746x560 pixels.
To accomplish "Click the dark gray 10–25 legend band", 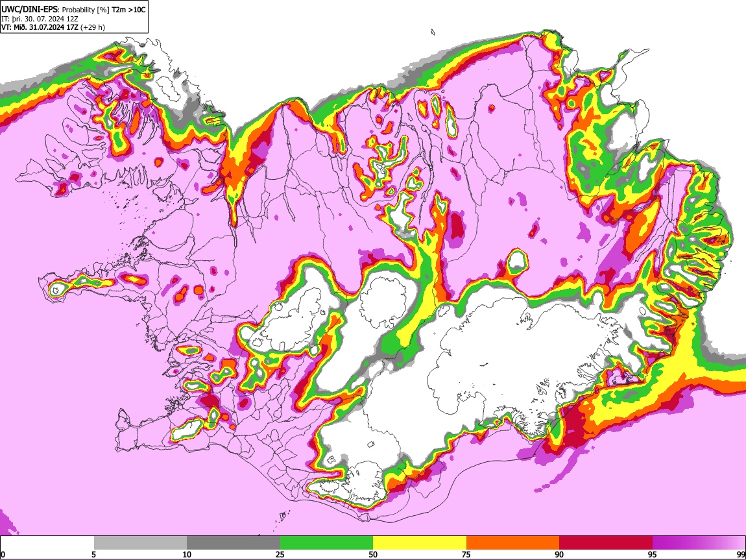I will pyautogui.click(x=234, y=543).
